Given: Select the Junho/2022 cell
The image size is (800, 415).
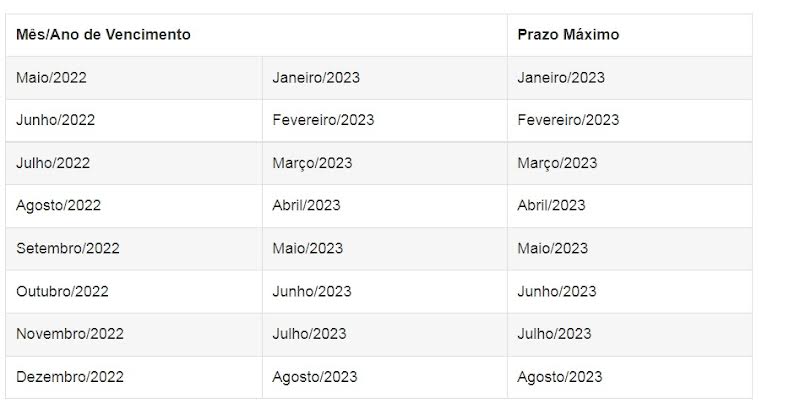Looking at the screenshot, I should click(55, 120).
